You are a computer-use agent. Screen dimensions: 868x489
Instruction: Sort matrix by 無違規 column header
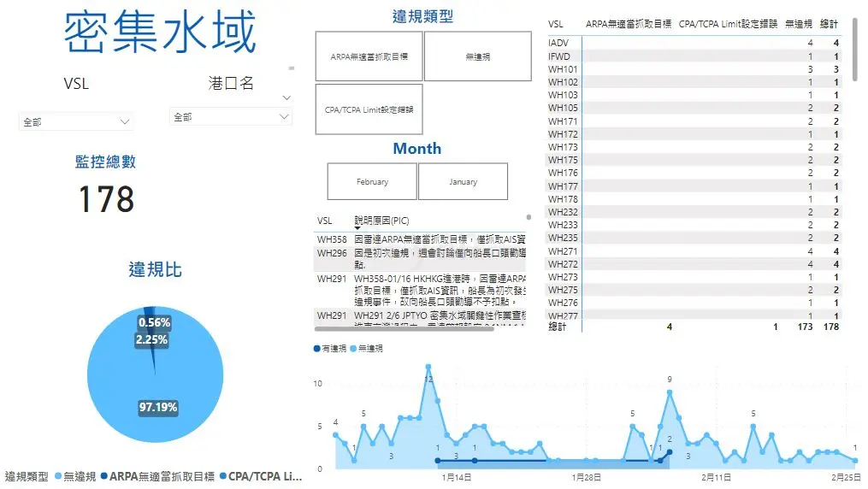(x=799, y=24)
